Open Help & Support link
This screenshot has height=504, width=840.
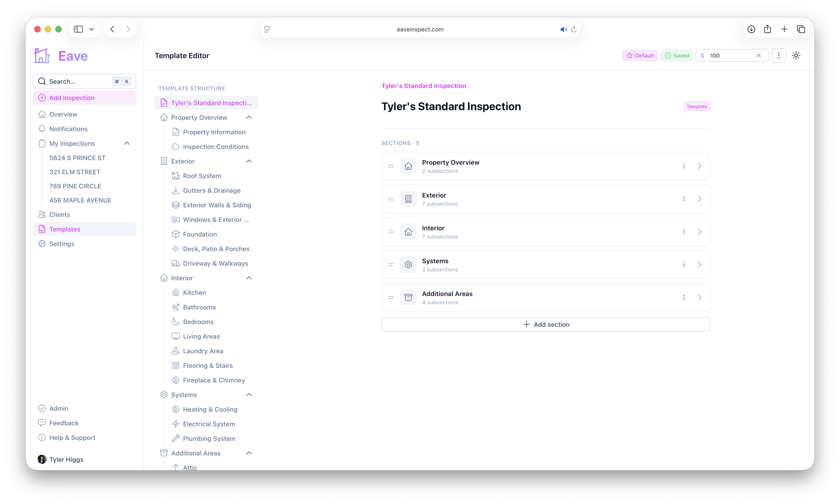tap(84, 437)
